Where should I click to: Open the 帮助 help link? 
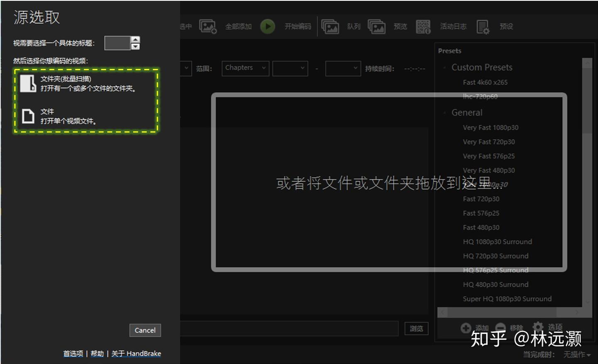tap(97, 354)
